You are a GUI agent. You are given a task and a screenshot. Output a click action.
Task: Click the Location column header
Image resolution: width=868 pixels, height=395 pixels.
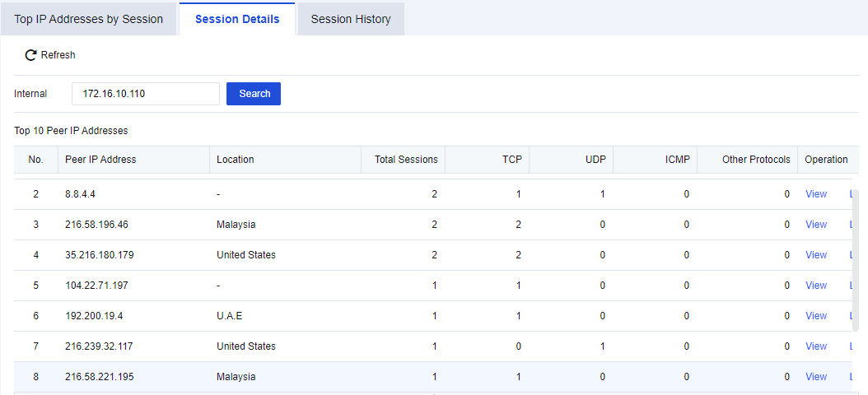[x=236, y=160]
